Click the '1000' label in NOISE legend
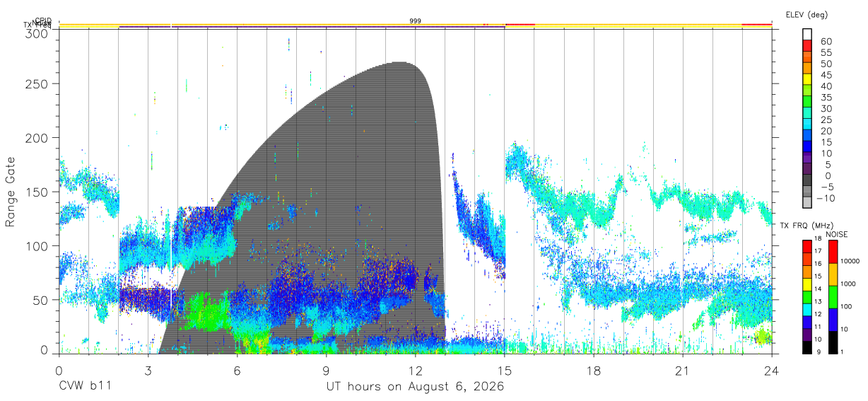This screenshot has height=401, width=868. (x=848, y=284)
